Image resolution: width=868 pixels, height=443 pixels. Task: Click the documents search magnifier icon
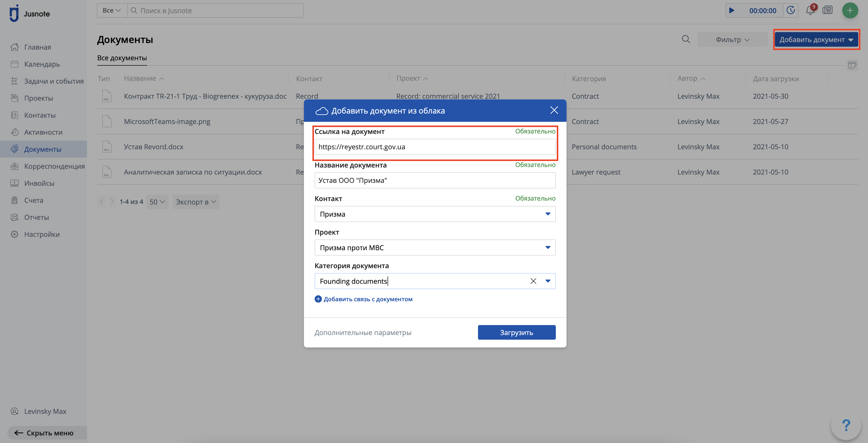pyautogui.click(x=686, y=39)
